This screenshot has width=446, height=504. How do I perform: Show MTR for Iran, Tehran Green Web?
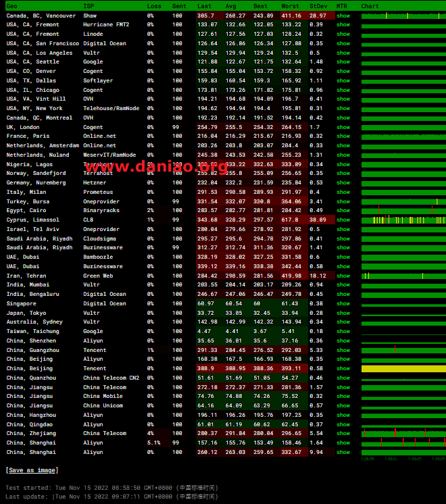pos(343,276)
